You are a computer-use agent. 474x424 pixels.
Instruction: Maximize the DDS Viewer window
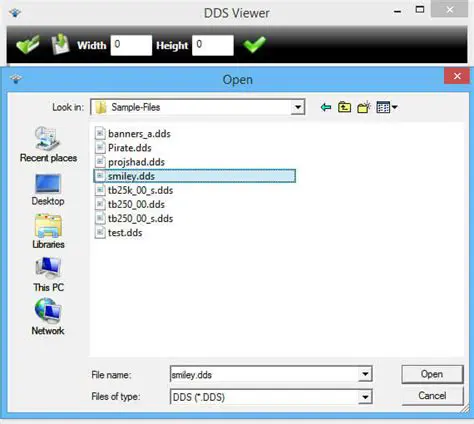[x=420, y=10]
